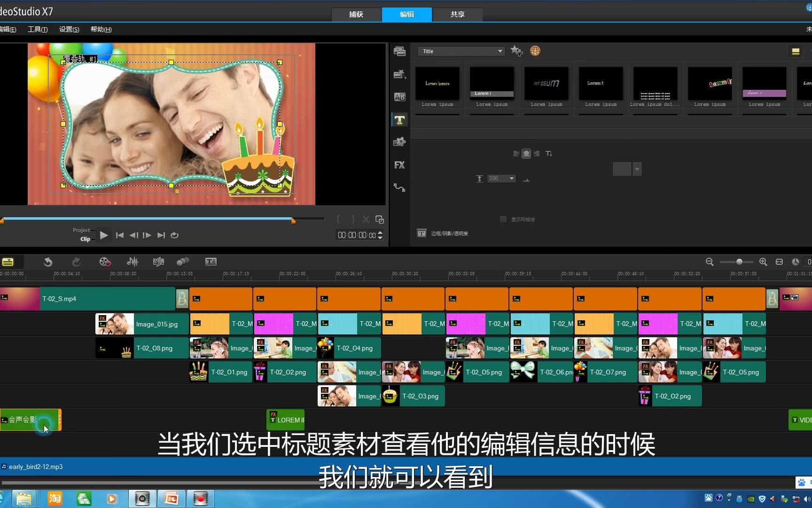Screen dimensions: 812x508
Task: Open the 设置(S) menu
Action: click(x=69, y=29)
